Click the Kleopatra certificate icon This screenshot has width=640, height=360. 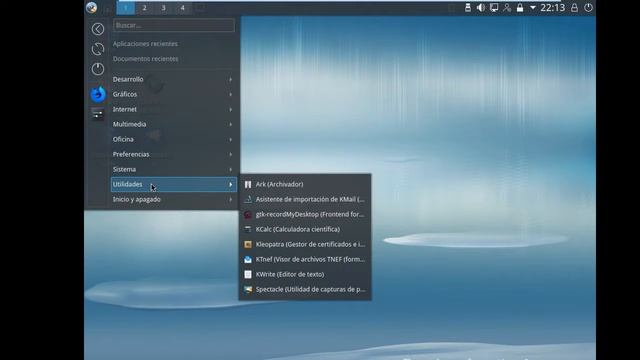tap(248, 244)
